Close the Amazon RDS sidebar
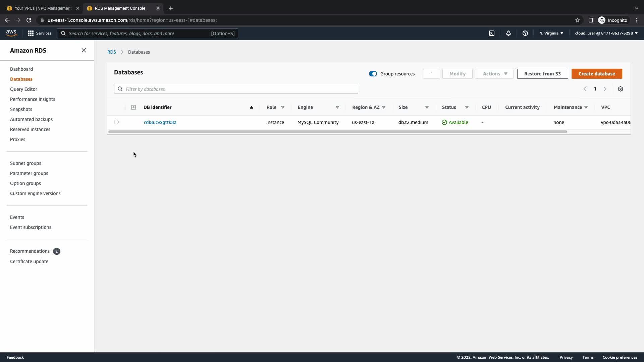The image size is (644, 362). click(84, 50)
